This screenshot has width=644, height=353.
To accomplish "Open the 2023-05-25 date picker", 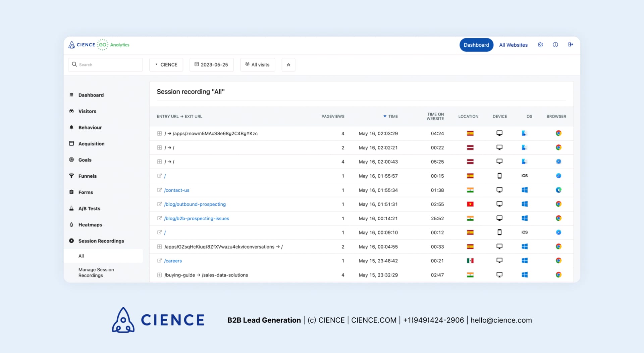I will [211, 65].
